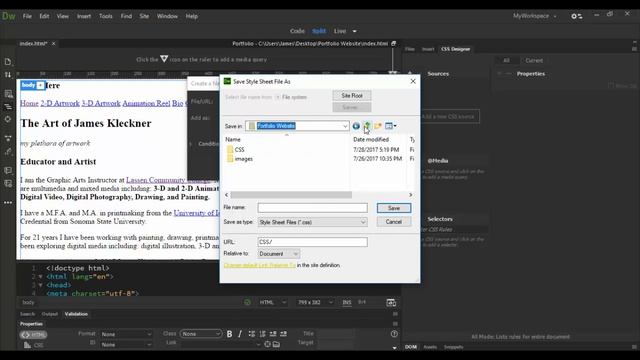Open the sync settings gear icon
Image resolution: width=640 pixels, height=360 pixels.
click(576, 16)
